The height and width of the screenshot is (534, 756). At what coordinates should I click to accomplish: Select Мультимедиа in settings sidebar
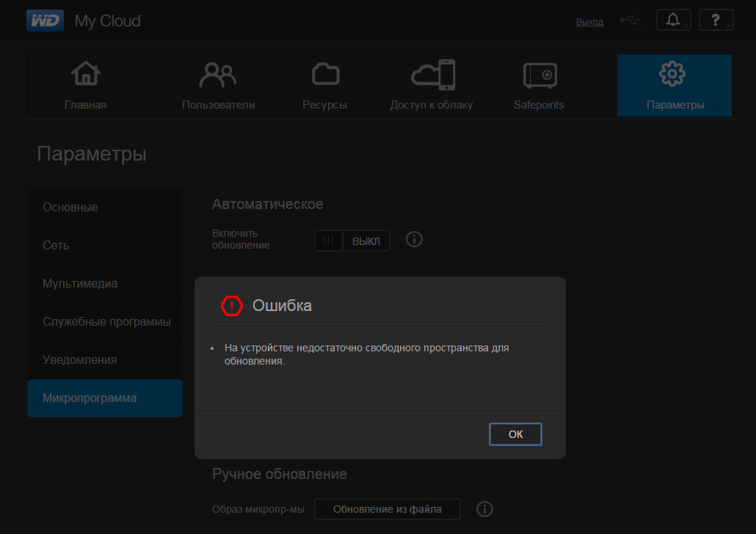pyautogui.click(x=105, y=283)
